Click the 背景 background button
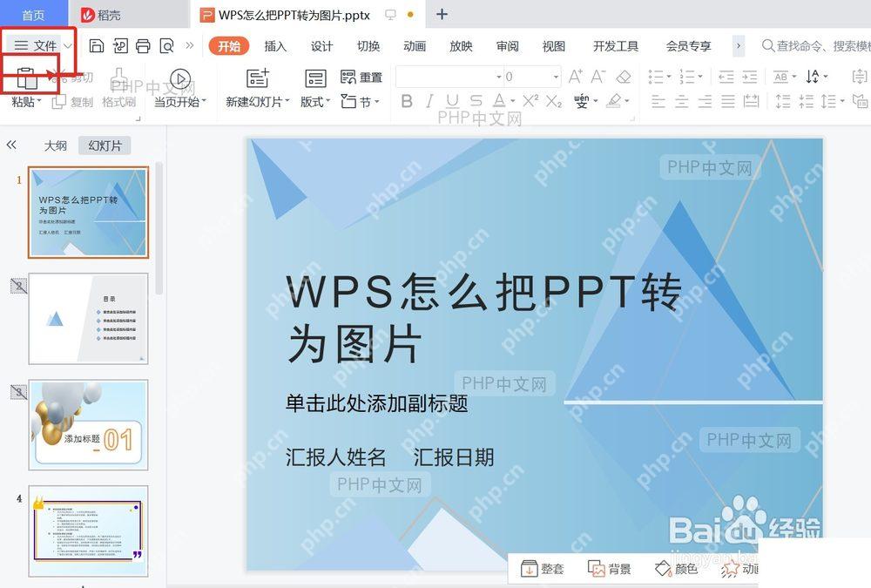 (610, 569)
